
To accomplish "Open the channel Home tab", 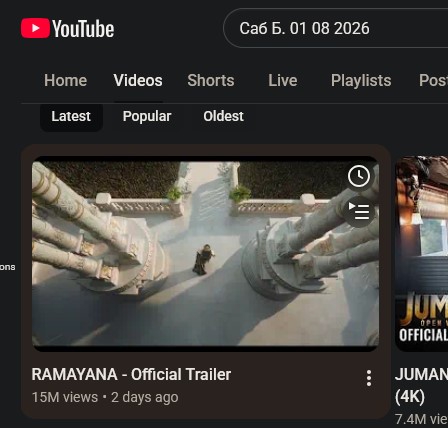I will pyautogui.click(x=65, y=80).
